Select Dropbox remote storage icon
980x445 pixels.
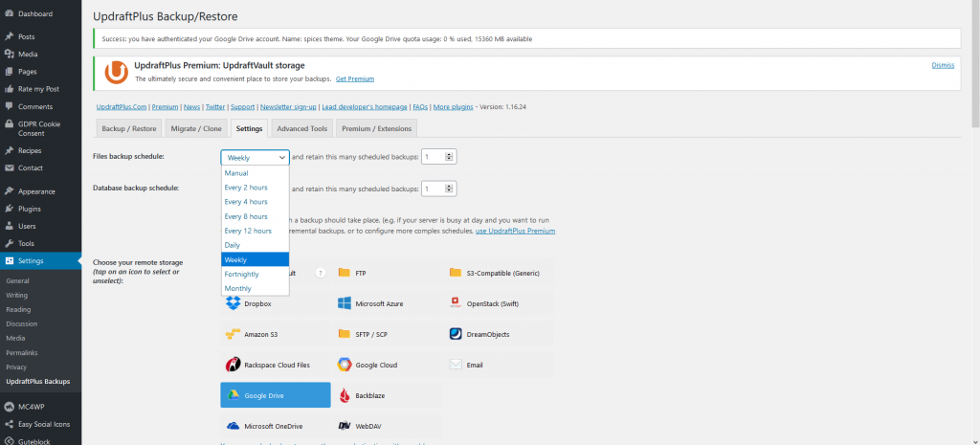(x=234, y=303)
